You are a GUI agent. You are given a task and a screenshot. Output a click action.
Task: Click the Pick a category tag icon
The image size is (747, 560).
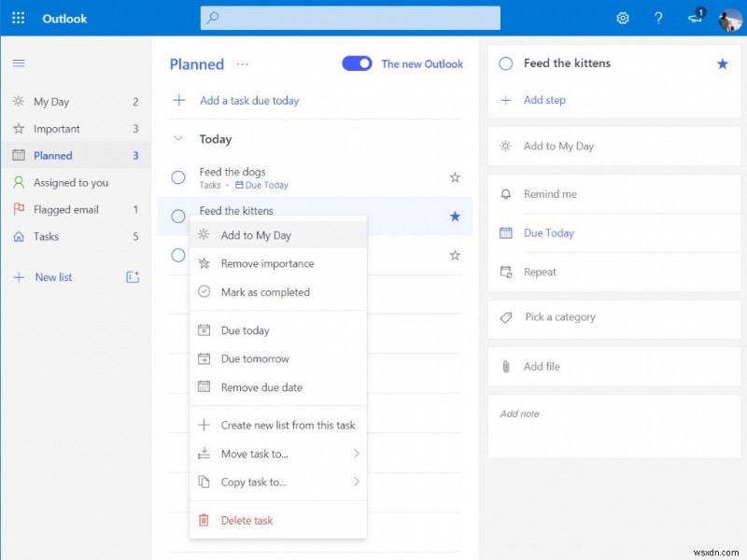pyautogui.click(x=505, y=317)
